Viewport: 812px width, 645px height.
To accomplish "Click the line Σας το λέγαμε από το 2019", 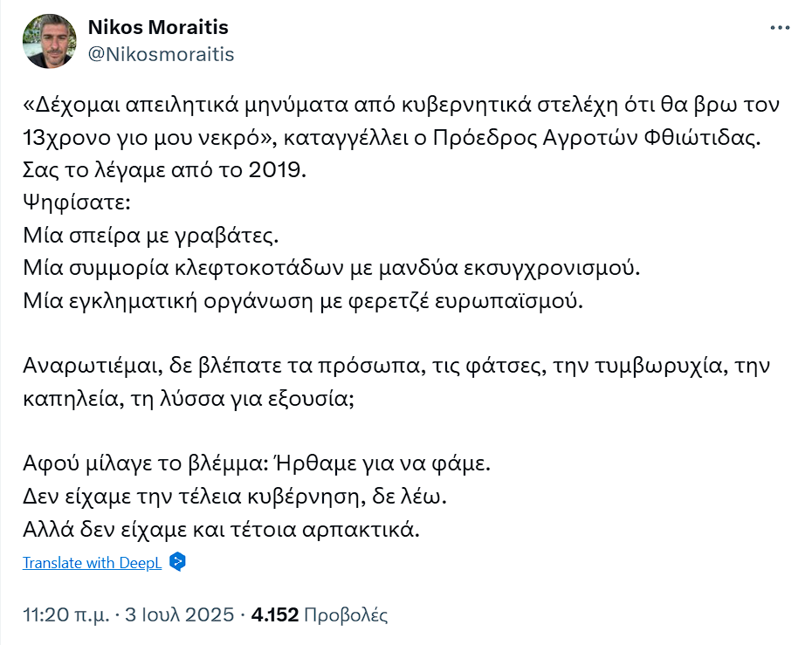I will point(165,169).
